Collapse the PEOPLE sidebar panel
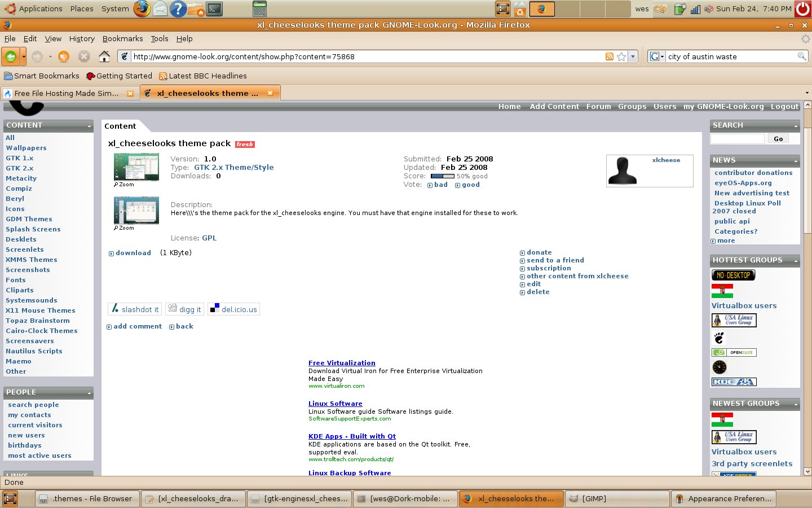This screenshot has height=508, width=812. (x=89, y=393)
